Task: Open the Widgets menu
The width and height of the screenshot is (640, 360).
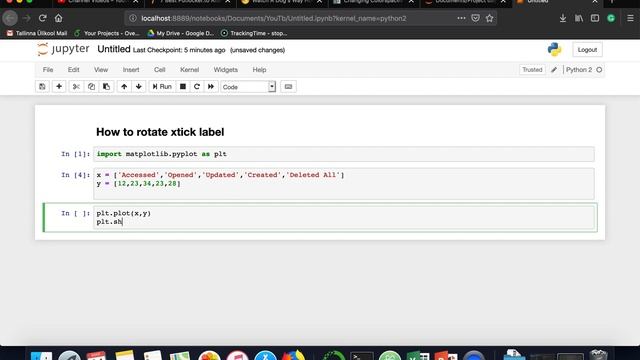Action: 226,70
